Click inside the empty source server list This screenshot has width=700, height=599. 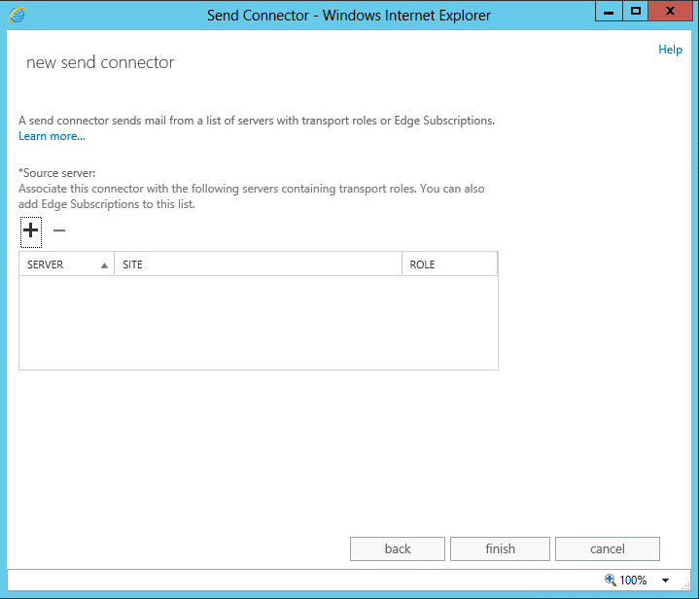pos(258,322)
